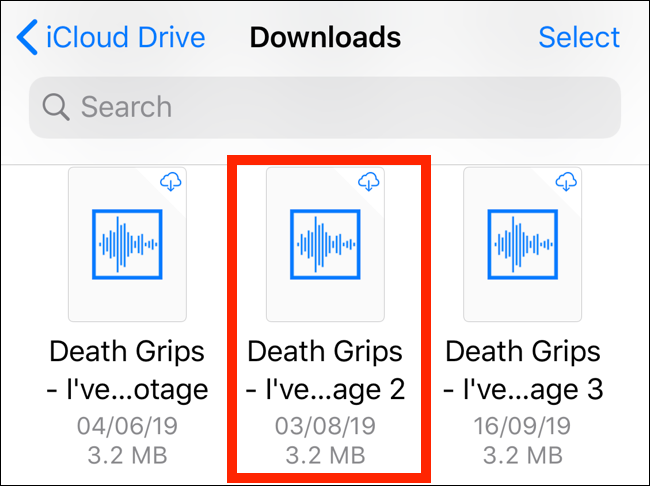The height and width of the screenshot is (486, 650).
Task: Tap the 16/09/19 date label
Action: coord(523,424)
